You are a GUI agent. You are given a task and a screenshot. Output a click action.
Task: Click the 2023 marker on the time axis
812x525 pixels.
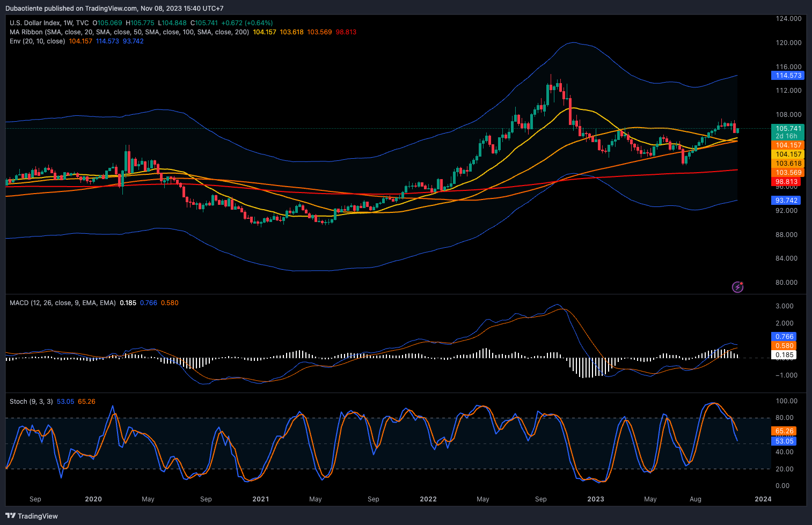coord(595,499)
